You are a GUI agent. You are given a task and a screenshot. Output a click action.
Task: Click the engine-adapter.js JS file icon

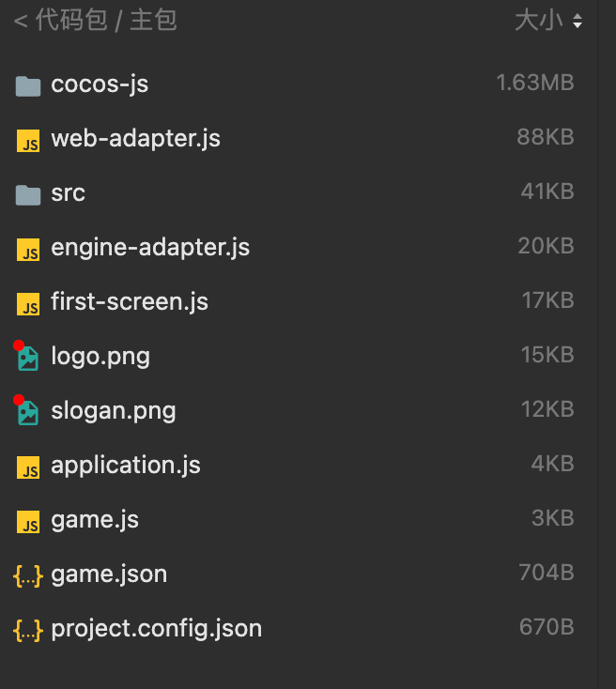pos(28,249)
